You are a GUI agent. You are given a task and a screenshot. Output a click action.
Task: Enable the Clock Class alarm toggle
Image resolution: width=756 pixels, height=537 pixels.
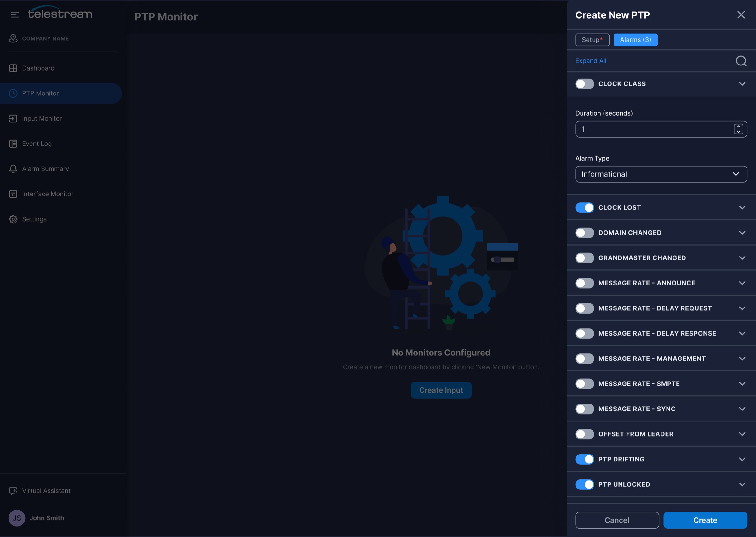(585, 84)
